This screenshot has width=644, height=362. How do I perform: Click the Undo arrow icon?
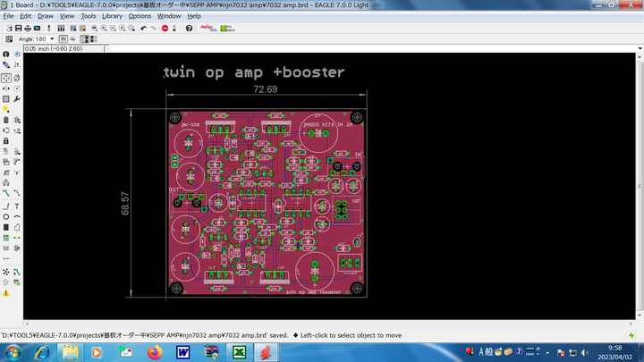pos(143,29)
